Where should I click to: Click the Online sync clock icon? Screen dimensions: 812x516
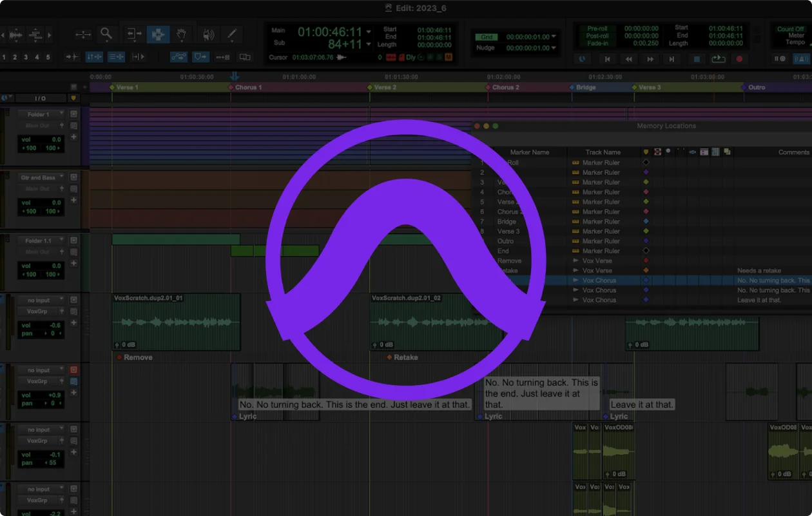click(x=583, y=59)
